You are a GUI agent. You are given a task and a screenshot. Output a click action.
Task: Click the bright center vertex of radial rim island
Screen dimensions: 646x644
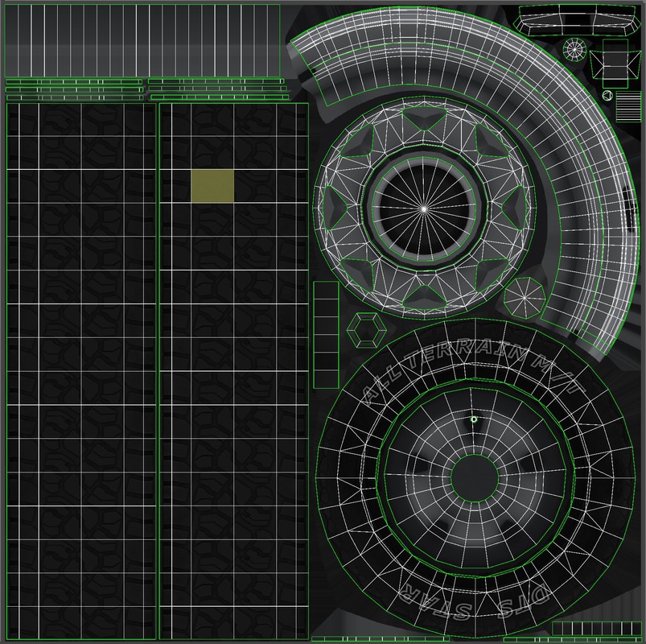[424, 209]
